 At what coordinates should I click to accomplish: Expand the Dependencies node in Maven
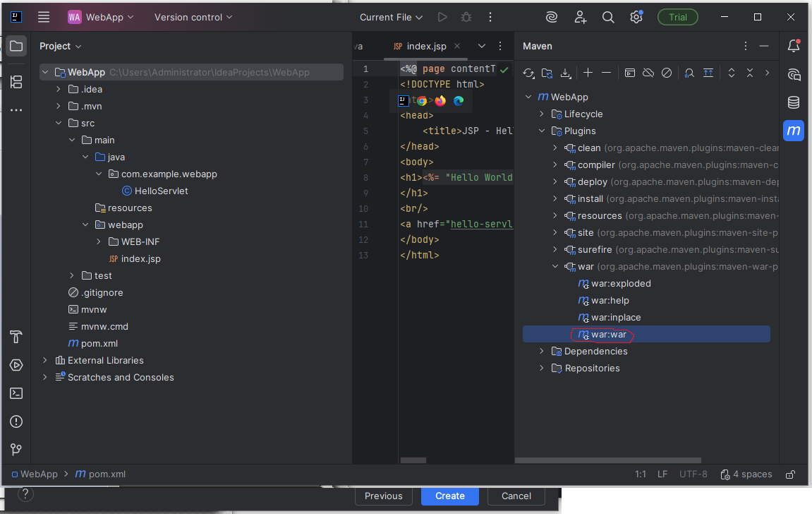coord(542,352)
